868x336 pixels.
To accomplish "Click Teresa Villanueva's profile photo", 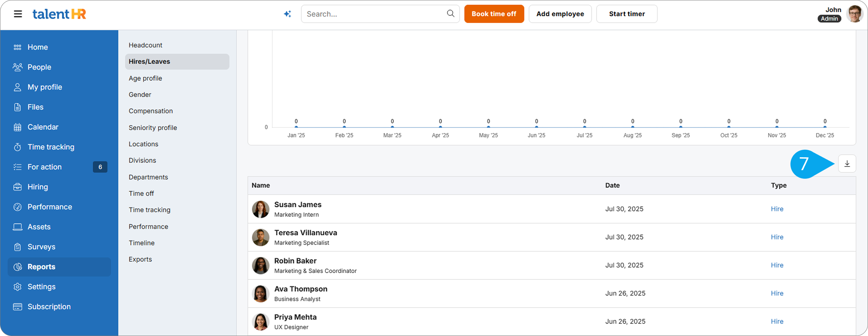I will 261,237.
